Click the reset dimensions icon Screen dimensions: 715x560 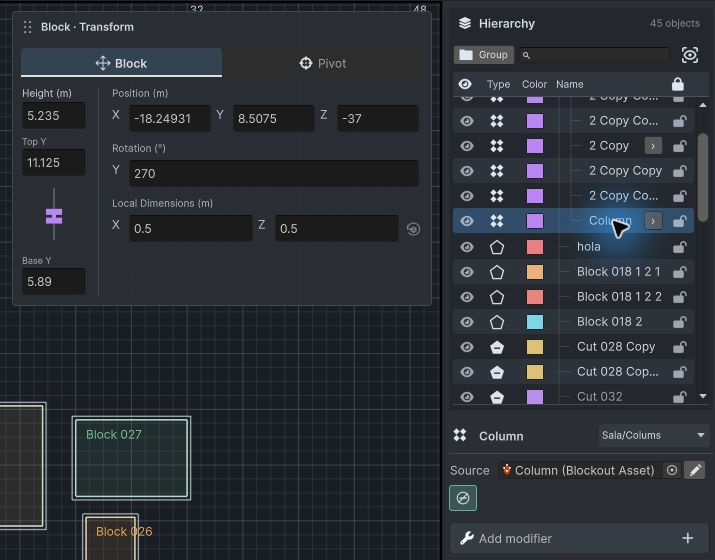pos(413,228)
